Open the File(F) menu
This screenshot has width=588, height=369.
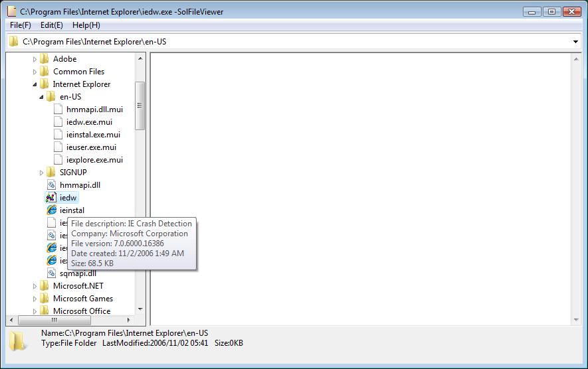tap(20, 25)
